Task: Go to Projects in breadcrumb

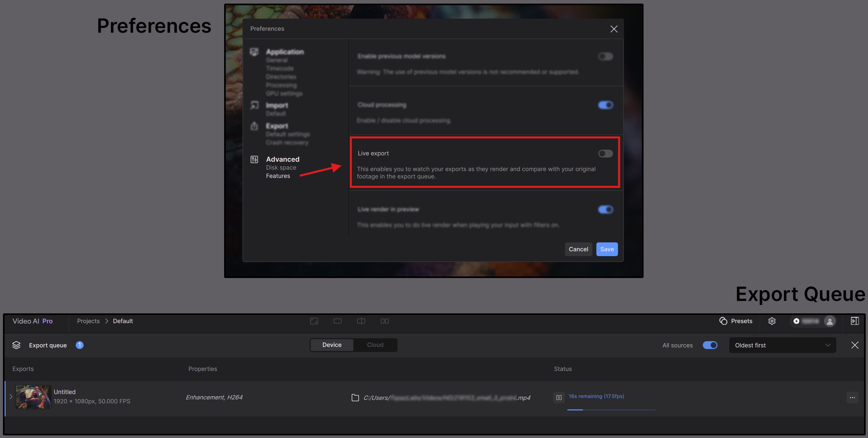Action: 88,321
